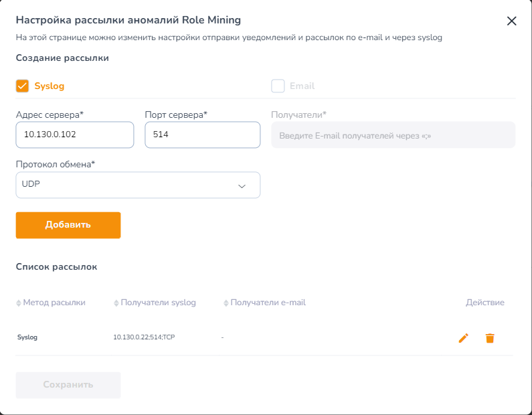The width and height of the screenshot is (532, 415).
Task: Click the Сохранить button
Action: [x=68, y=385]
